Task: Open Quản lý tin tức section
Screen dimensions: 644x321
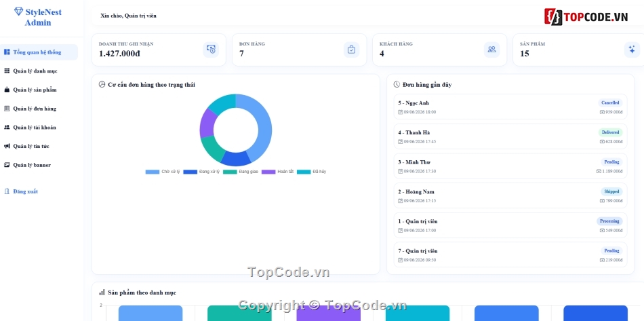Action: (39, 146)
